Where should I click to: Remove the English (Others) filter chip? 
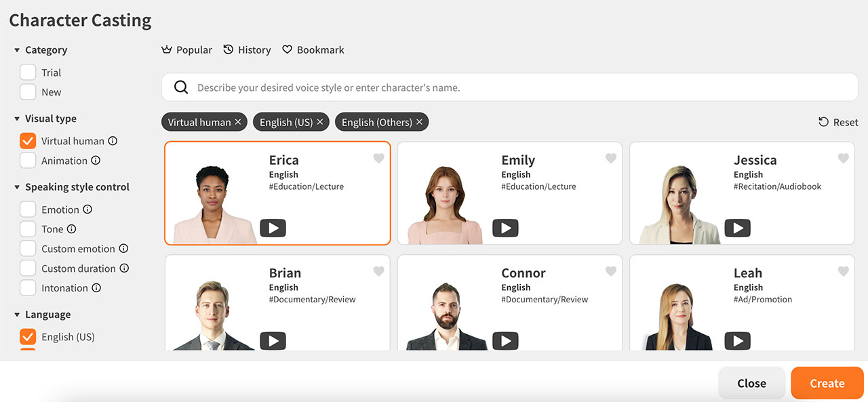point(419,122)
